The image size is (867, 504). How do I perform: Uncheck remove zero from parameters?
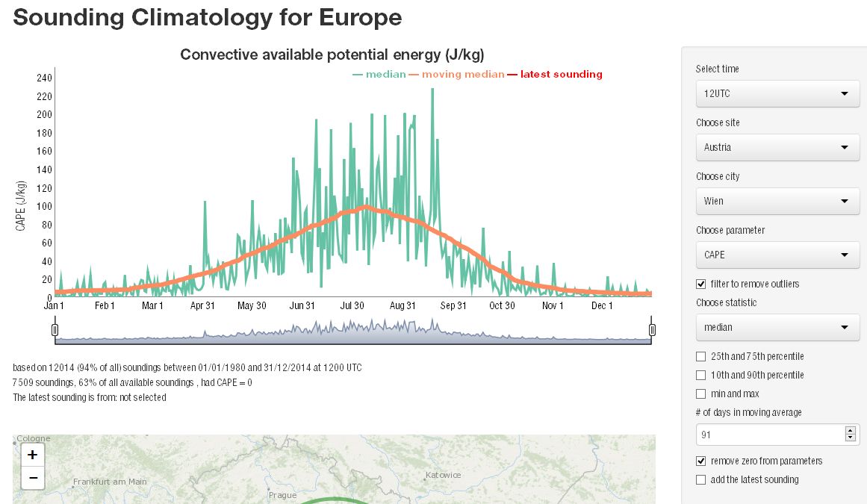click(x=701, y=461)
